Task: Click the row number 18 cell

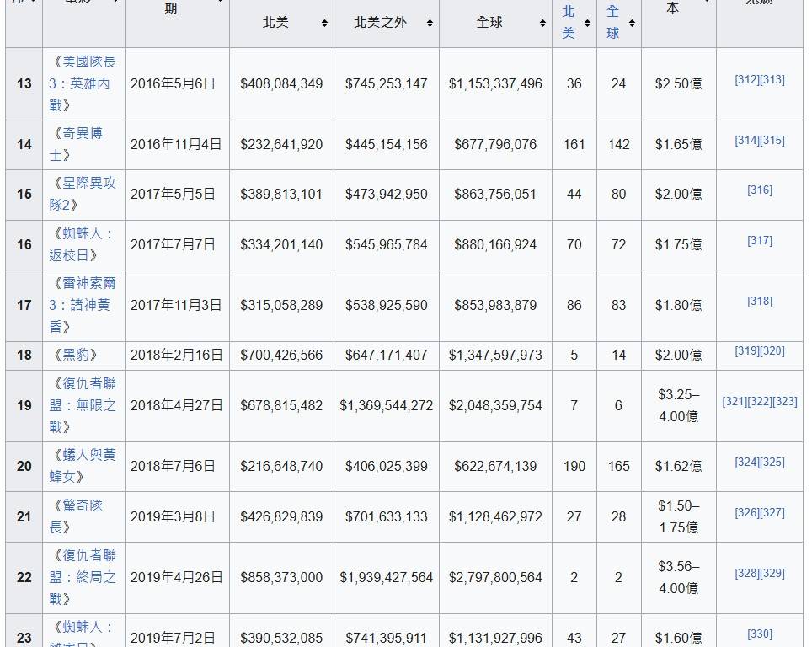Action: point(24,355)
